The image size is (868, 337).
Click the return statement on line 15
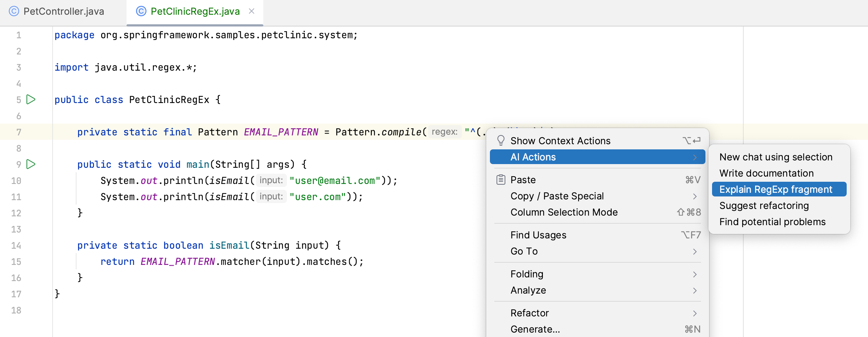[232, 261]
